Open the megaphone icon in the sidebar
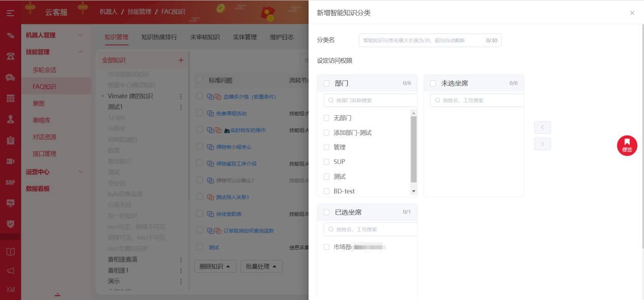Image resolution: width=644 pixels, height=300 pixels. point(10,271)
